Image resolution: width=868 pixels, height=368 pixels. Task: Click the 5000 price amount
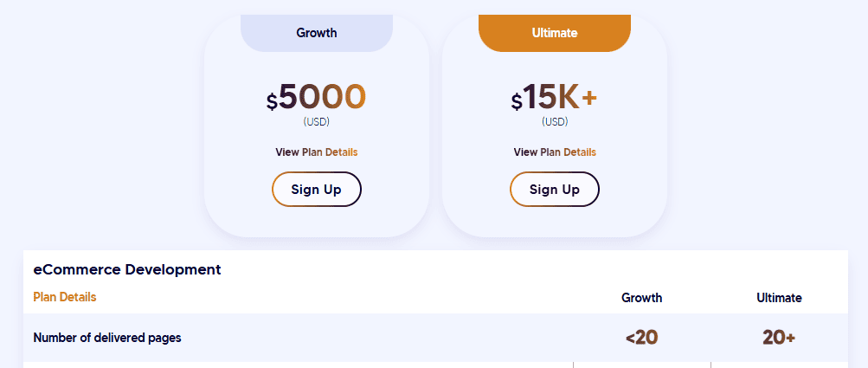[x=323, y=96]
